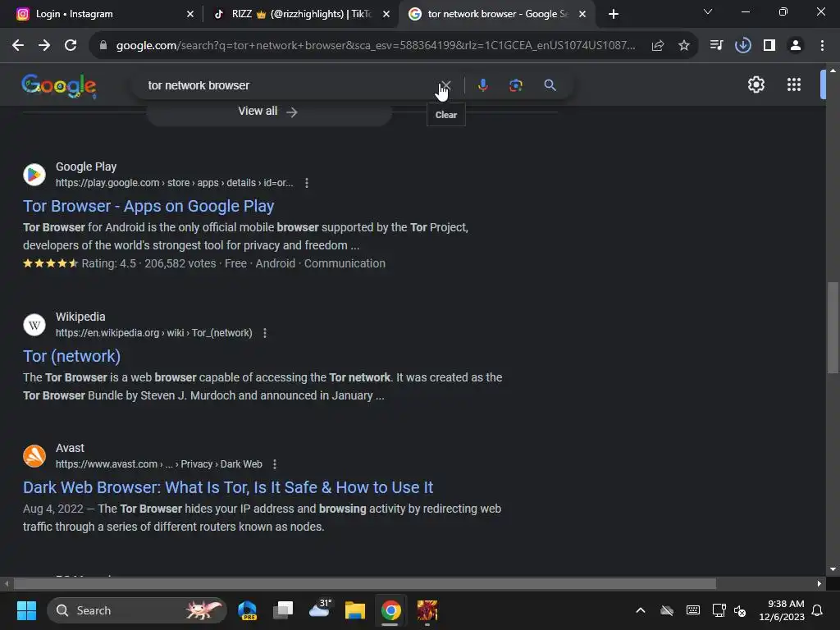Image resolution: width=840 pixels, height=630 pixels.
Task: Close the Instagram tab
Action: click(x=190, y=14)
